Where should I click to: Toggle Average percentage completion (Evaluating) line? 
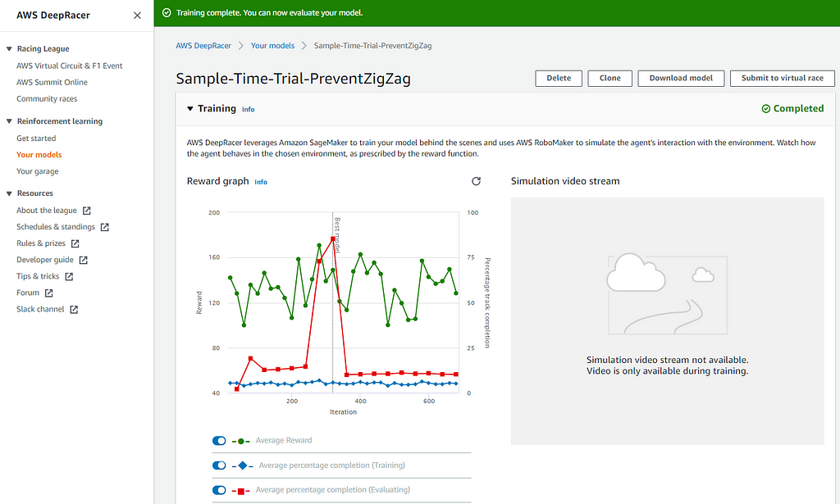point(219,490)
